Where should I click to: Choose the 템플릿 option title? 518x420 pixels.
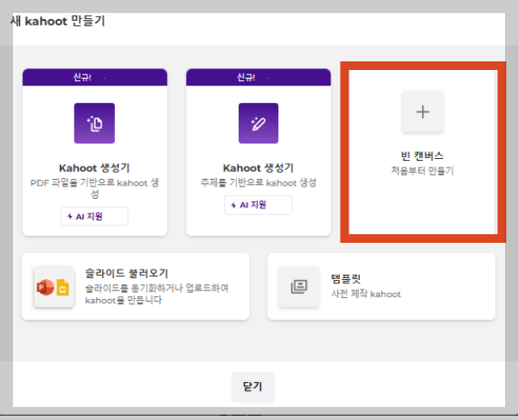346,279
